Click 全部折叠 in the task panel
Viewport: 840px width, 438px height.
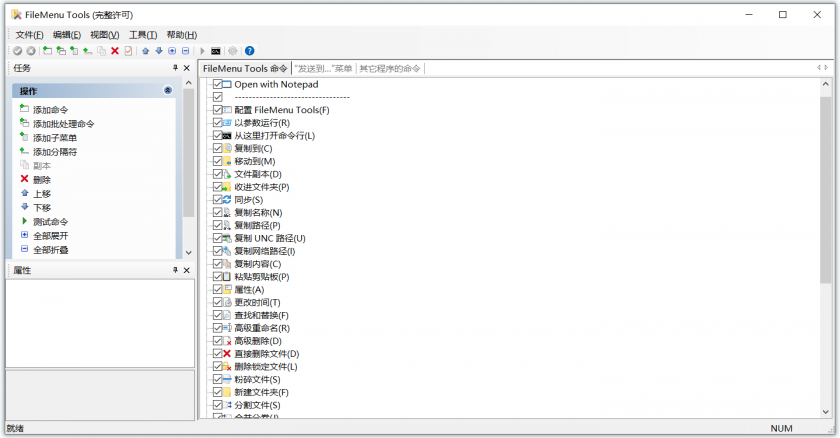(50, 250)
